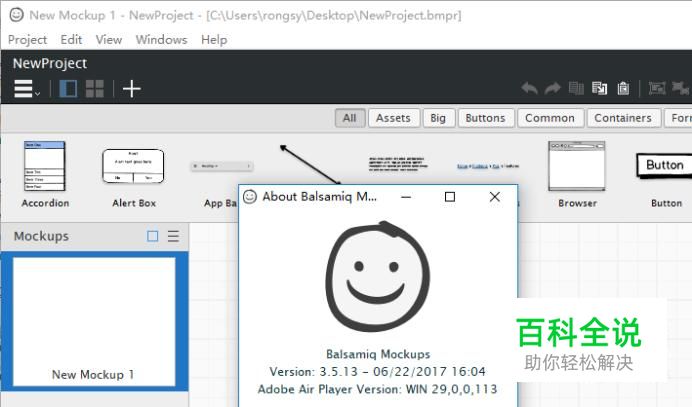Click the About dialog title bar smiley icon
This screenshot has height=407, width=692.
250,197
